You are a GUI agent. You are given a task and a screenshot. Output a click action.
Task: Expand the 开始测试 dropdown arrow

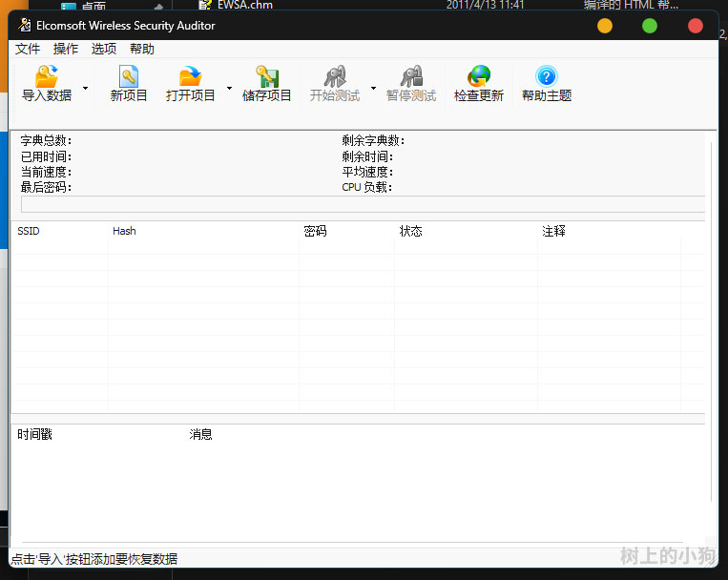pyautogui.click(x=373, y=88)
